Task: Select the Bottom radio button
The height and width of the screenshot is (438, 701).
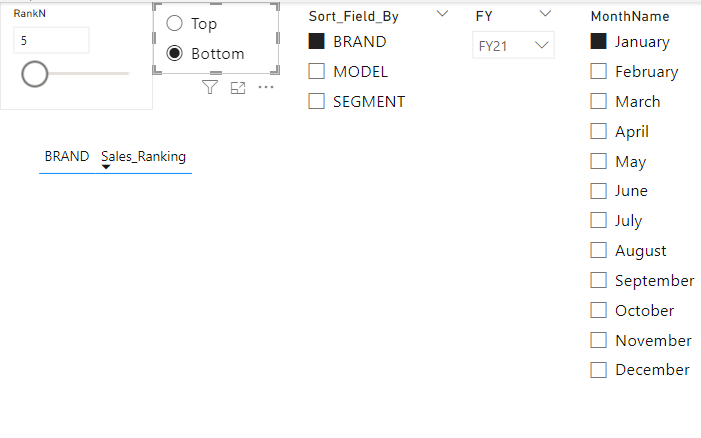Action: [175, 54]
